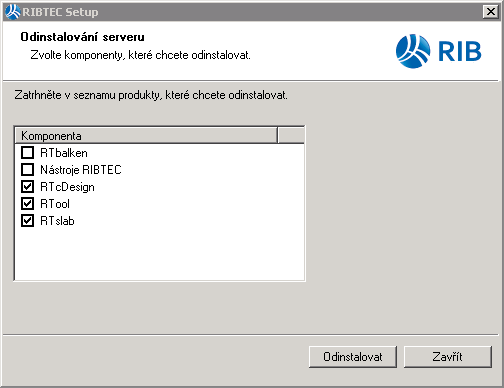Viewport: 504px width, 388px height.
Task: Untick the RTool checkbox
Action: coord(27,204)
